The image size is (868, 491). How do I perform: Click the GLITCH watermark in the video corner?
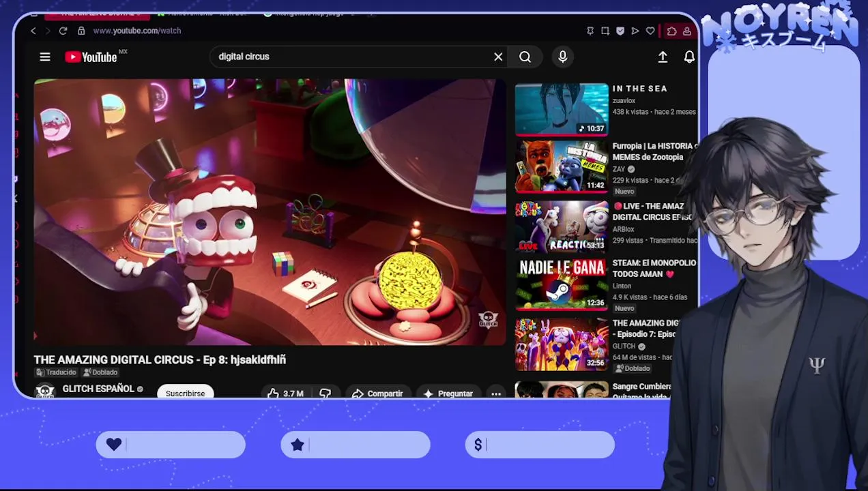[x=488, y=319]
